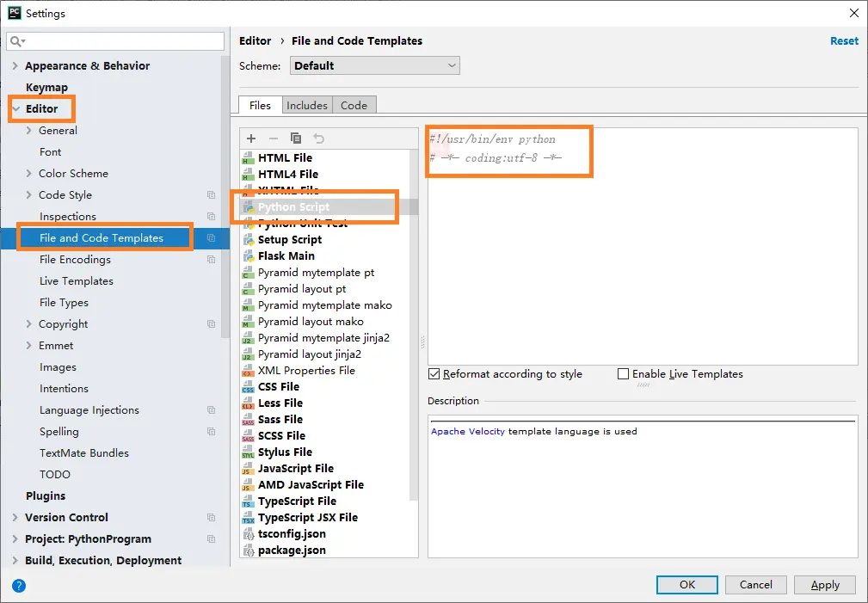Image resolution: width=868 pixels, height=603 pixels.
Task: Click the minus icon to remove template
Action: tap(274, 138)
